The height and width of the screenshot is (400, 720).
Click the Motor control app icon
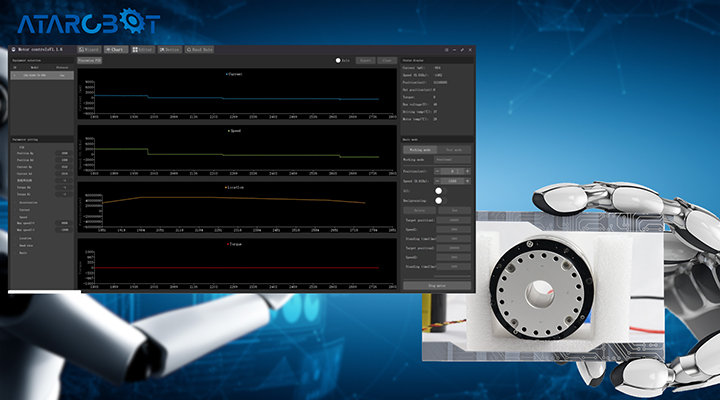click(x=13, y=48)
